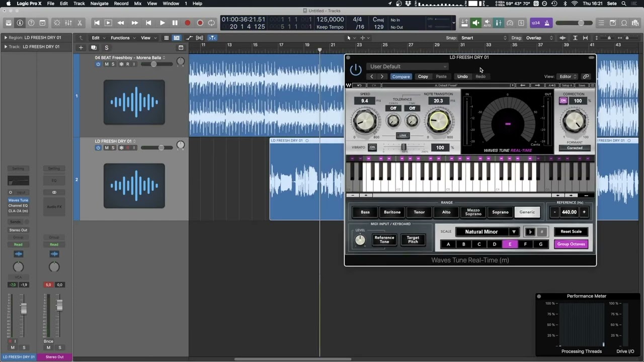Toggle power on 04 BEAT Freshboy track
The width and height of the screenshot is (644, 362).
(98, 64)
